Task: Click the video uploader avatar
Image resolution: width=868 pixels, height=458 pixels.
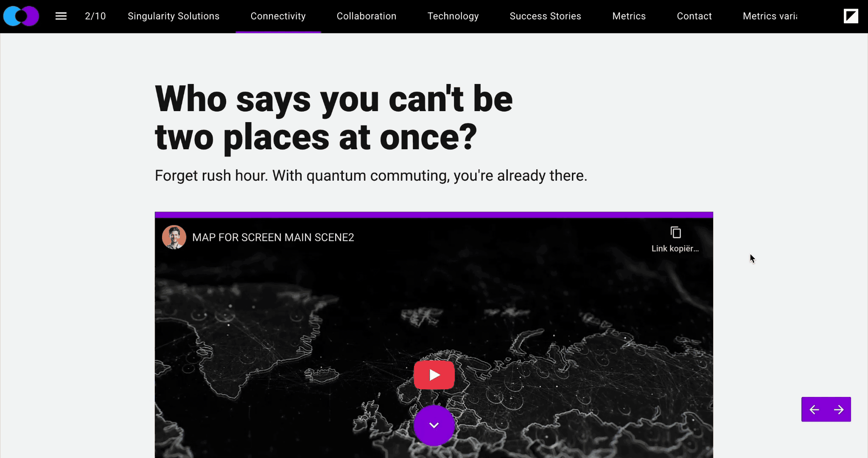Action: click(174, 237)
